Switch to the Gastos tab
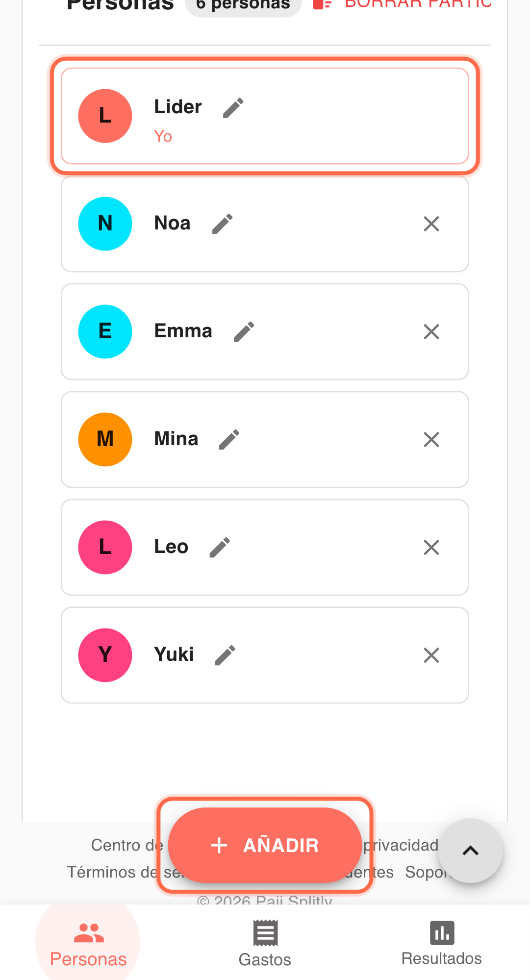Viewport: 530px width, 980px height. point(265,944)
